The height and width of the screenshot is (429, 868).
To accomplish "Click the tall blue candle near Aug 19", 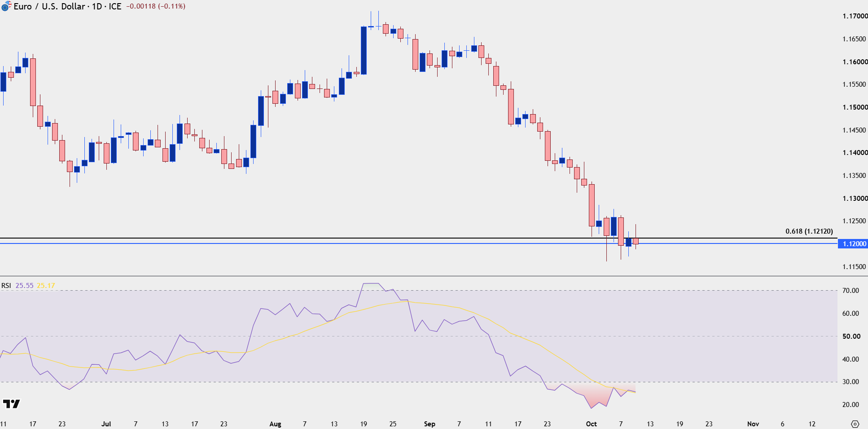I will click(x=364, y=50).
